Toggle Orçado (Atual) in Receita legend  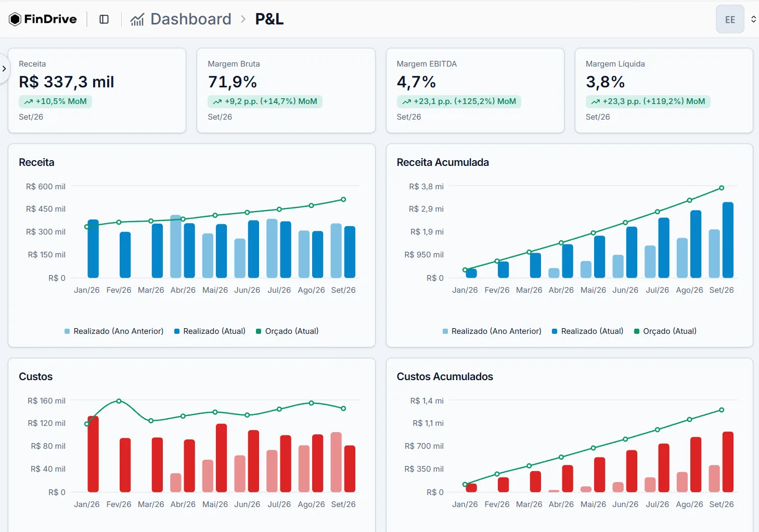287,331
